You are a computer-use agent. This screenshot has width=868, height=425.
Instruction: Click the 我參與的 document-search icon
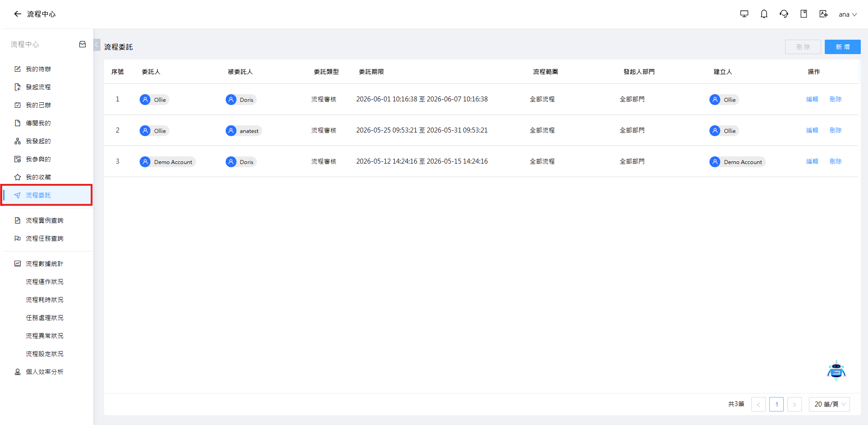point(18,159)
